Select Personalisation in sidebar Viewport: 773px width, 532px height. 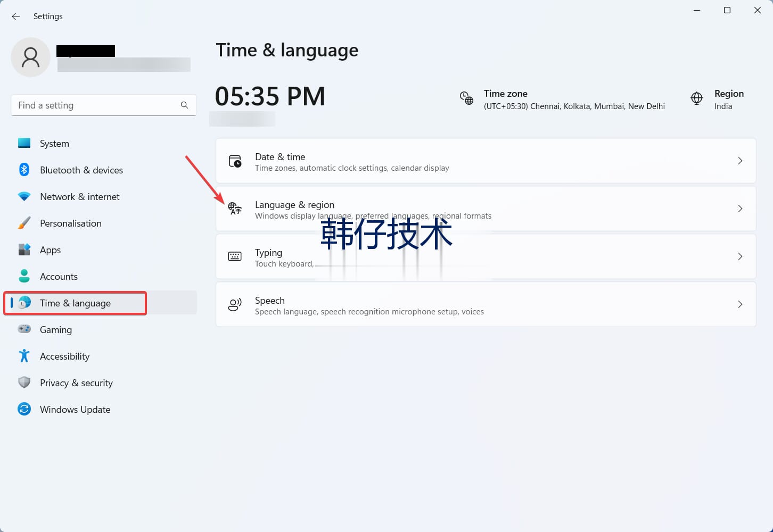(x=104, y=223)
